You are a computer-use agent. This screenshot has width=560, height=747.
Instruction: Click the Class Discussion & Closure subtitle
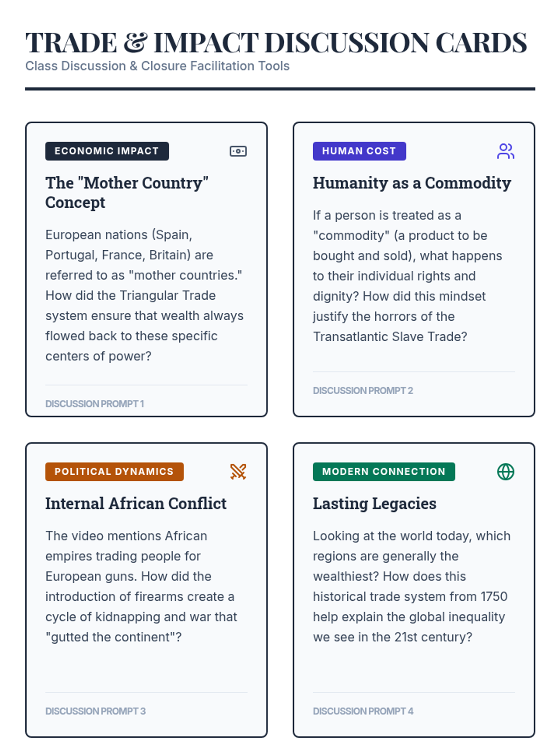[x=157, y=66]
